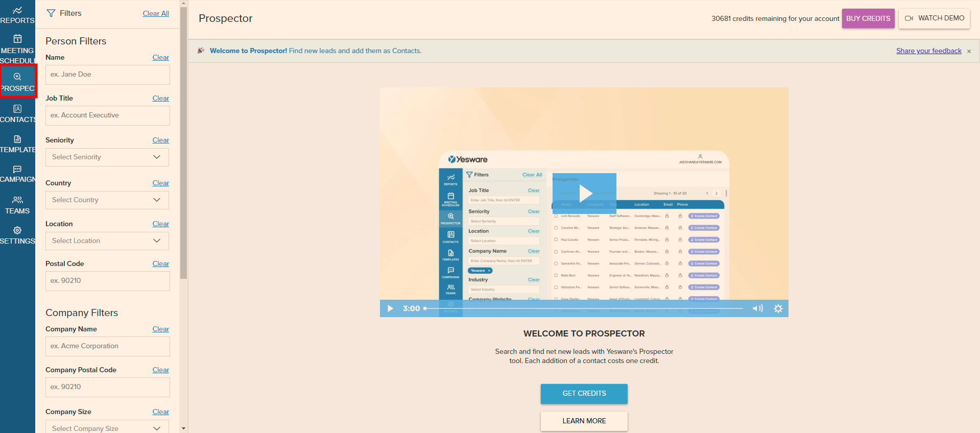Clear the Company Size filter
980x433 pixels.
pyautogui.click(x=161, y=412)
